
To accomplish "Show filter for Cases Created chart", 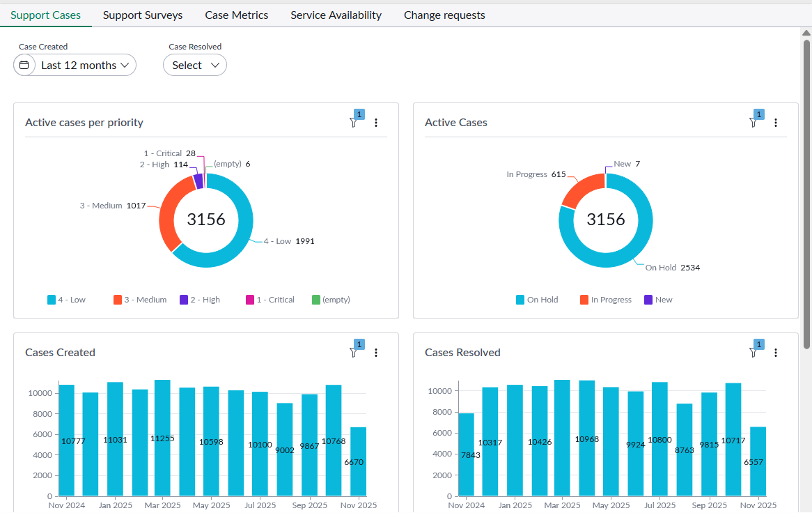I will 353,353.
